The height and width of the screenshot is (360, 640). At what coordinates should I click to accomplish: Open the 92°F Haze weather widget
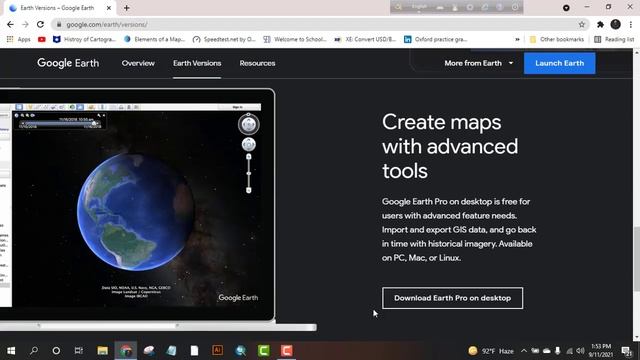(491, 351)
